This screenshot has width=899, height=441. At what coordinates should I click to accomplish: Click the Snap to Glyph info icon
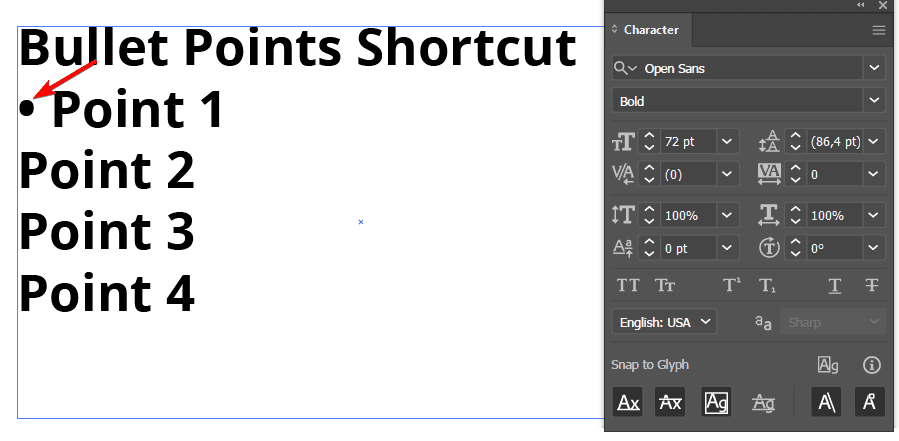(x=871, y=365)
